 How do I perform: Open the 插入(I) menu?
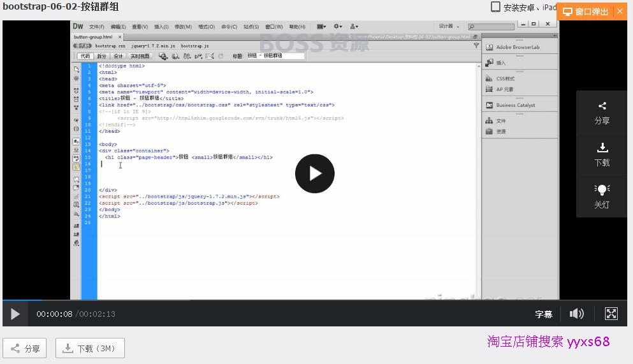point(161,27)
